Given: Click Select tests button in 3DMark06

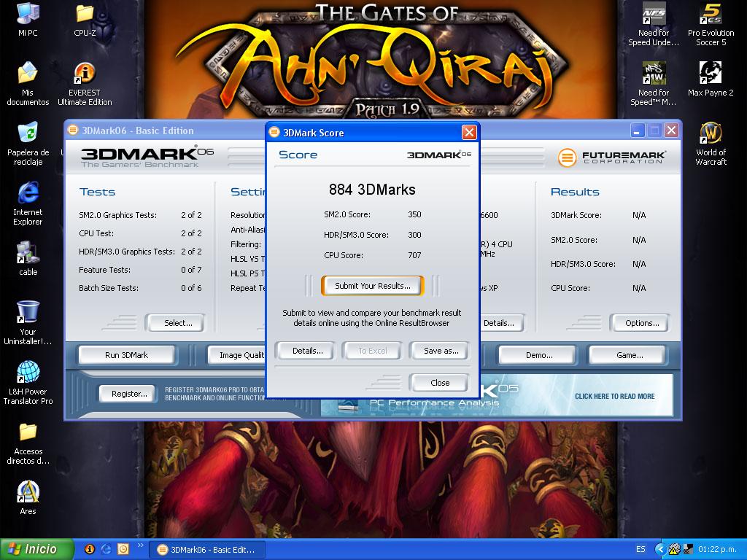Looking at the screenshot, I should (177, 323).
